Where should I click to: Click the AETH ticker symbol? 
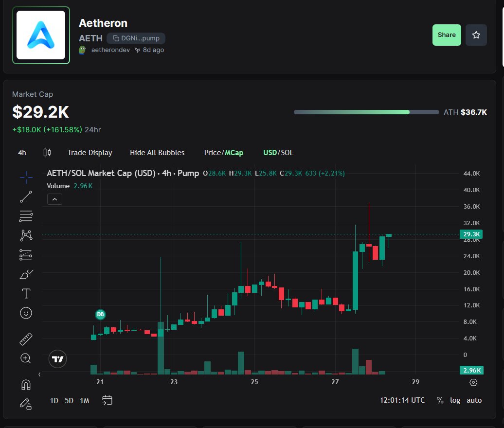90,38
